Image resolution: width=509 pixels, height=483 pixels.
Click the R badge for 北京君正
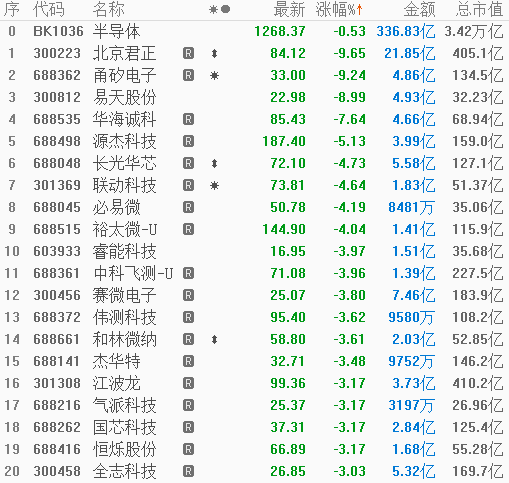tap(188, 53)
